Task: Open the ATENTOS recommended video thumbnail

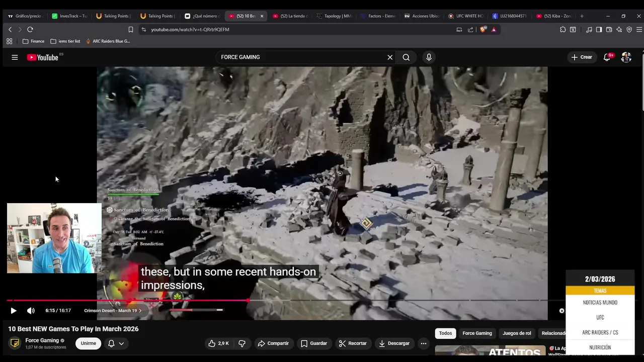Action: tap(491, 351)
